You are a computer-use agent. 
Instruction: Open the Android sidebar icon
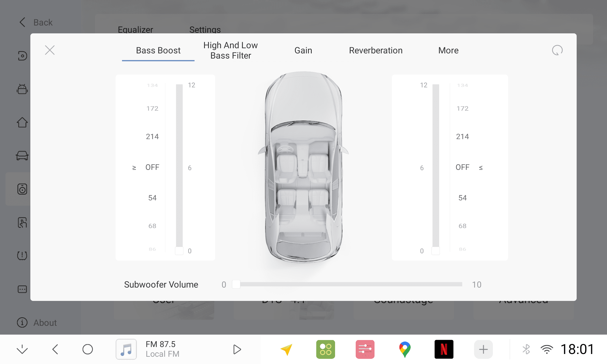click(22, 89)
